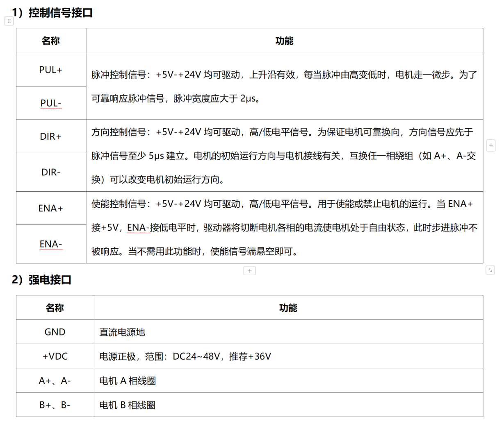Click the text "电机 B 相线圈"
Viewport: 504px width, 424px height.
click(x=128, y=405)
